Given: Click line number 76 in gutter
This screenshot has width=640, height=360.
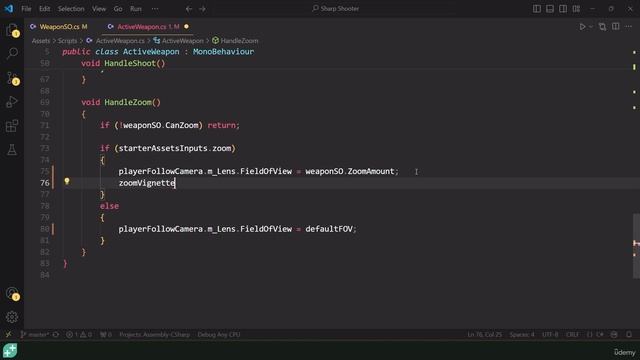Looking at the screenshot, I should (45, 183).
